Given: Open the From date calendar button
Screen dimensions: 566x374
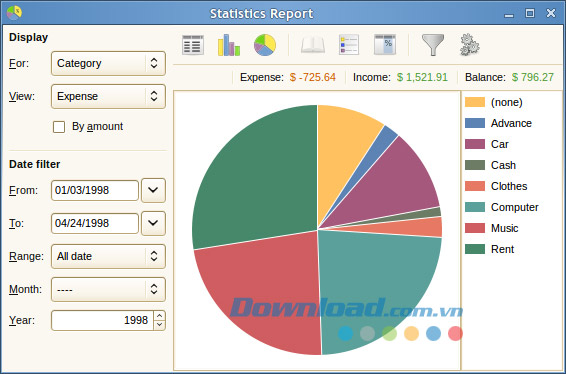Looking at the screenshot, I should 153,190.
